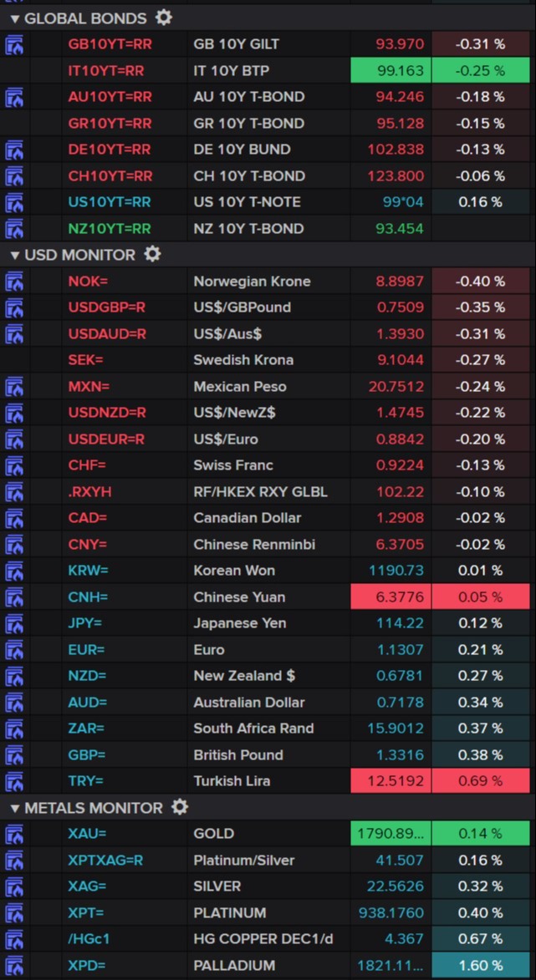Open chart for Swiss Franc
This screenshot has width=536, height=980.
pos(13,465)
